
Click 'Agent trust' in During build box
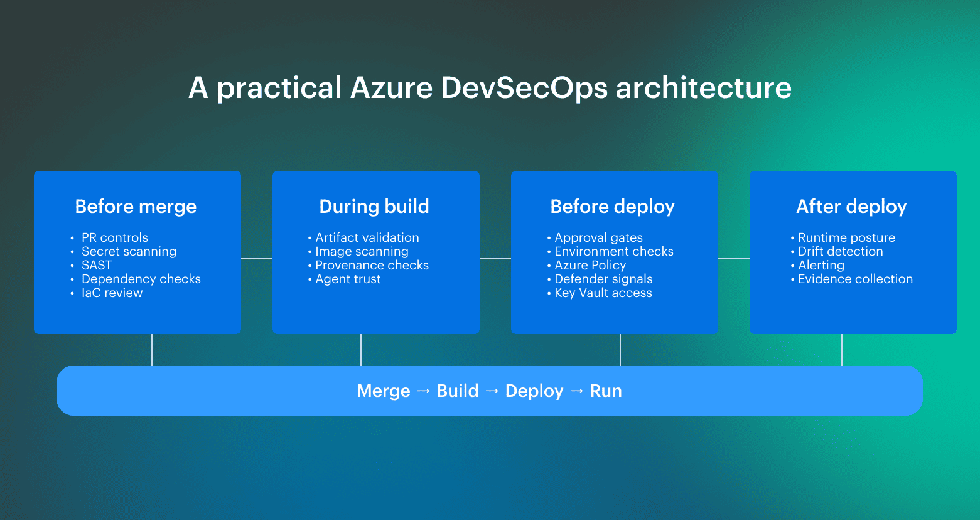tap(348, 279)
